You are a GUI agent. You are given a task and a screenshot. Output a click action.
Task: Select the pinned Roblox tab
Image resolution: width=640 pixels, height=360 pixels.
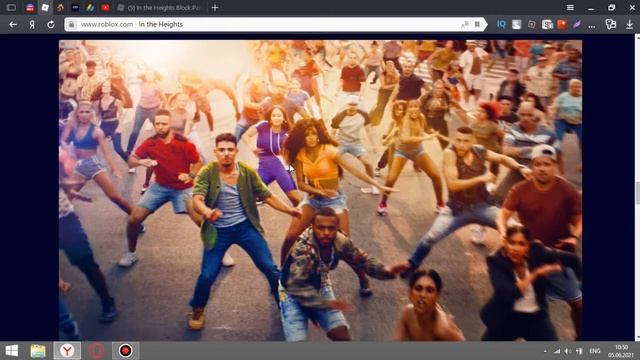point(45,7)
